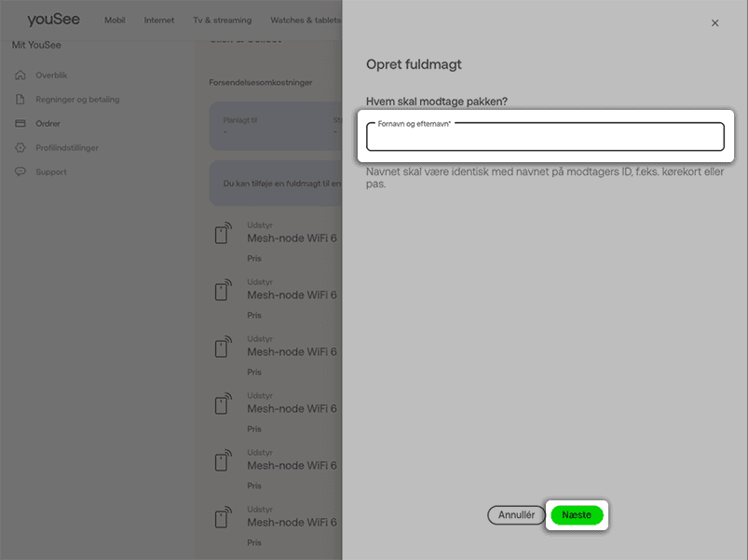Click the Ordrer card icon
Image resolution: width=748 pixels, height=560 pixels.
[20, 124]
